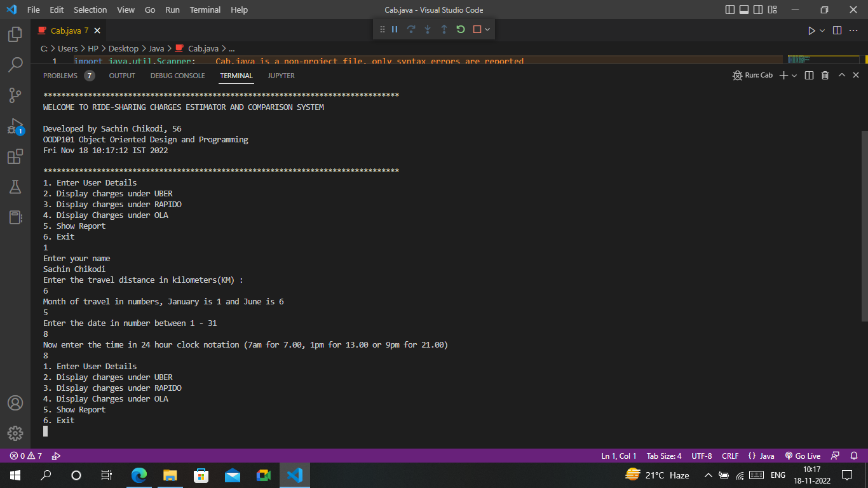This screenshot has width=868, height=488.
Task: Open the editor More Actions menu
Action: click(x=855, y=30)
